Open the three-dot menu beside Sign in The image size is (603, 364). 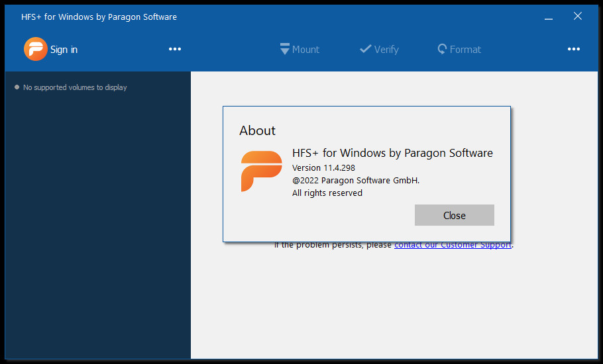pyautogui.click(x=175, y=49)
